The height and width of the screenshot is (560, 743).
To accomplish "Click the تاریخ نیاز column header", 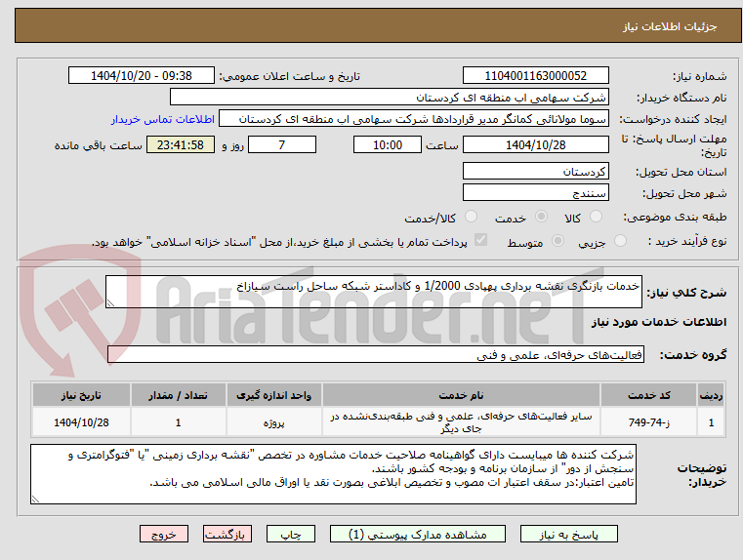I will point(81,395).
